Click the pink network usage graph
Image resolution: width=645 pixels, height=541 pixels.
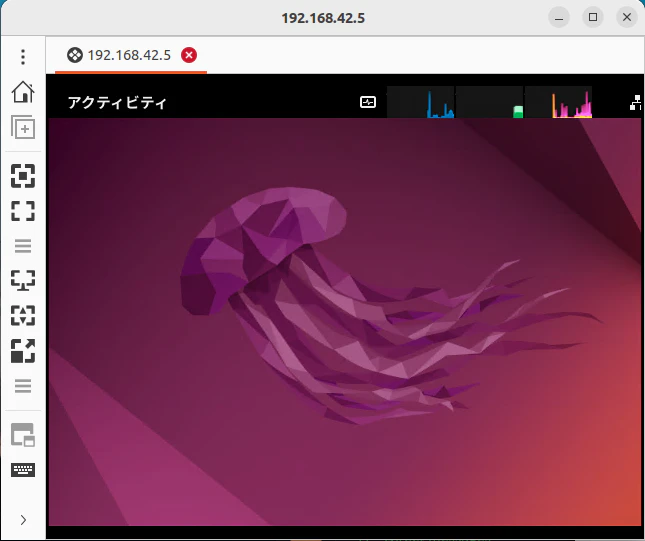(558, 102)
